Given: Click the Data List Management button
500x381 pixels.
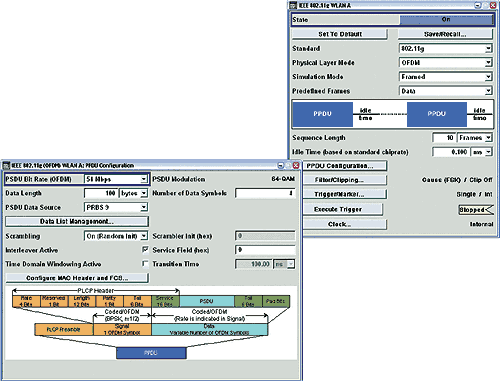Looking at the screenshot, I should coord(77,222).
